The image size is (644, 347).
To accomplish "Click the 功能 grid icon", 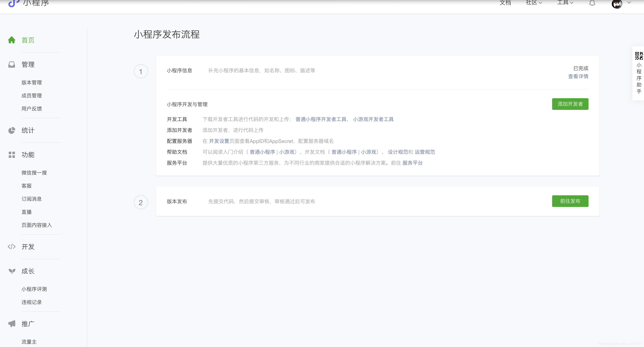I will [11, 155].
